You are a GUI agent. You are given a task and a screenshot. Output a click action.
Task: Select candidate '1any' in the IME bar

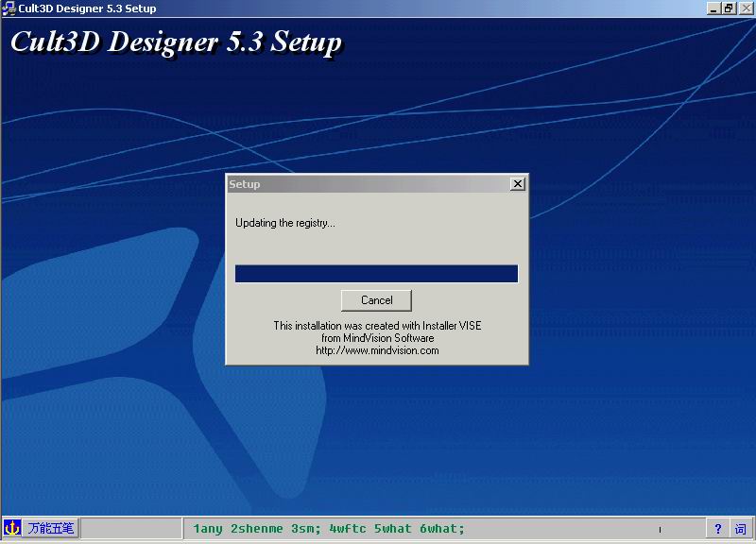pos(208,529)
